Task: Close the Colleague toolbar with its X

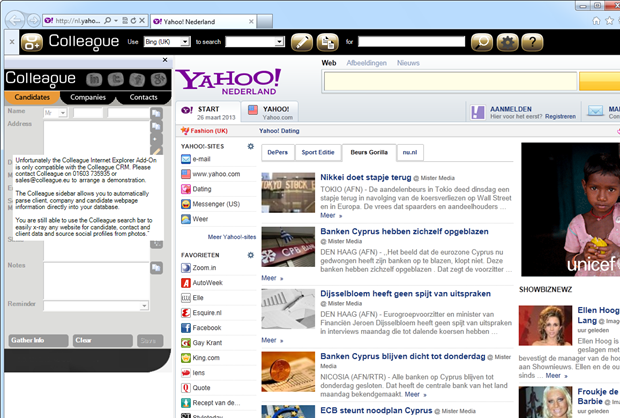Action: [12, 42]
